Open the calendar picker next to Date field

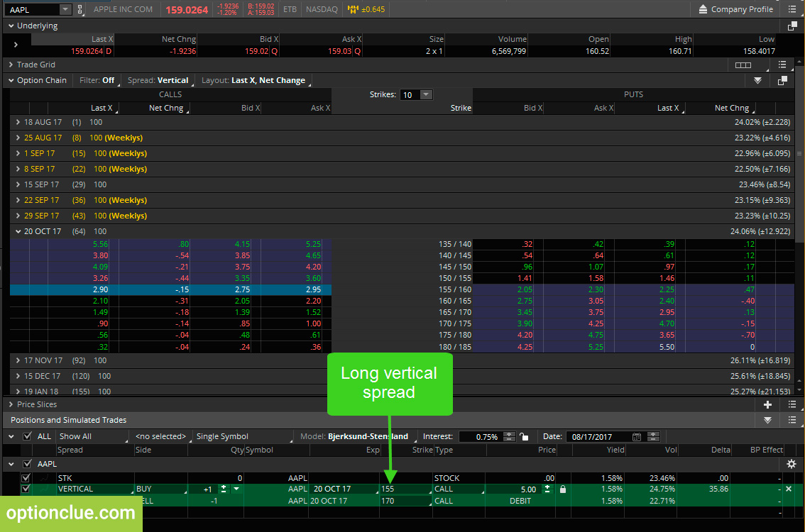tap(637, 436)
